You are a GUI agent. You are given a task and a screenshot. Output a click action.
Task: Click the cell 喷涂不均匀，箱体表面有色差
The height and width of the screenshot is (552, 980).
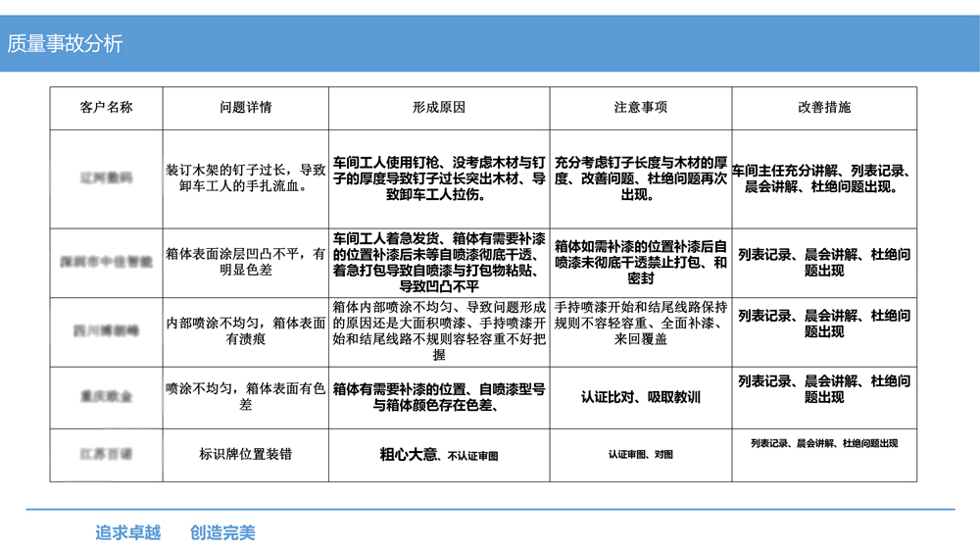[246, 396]
